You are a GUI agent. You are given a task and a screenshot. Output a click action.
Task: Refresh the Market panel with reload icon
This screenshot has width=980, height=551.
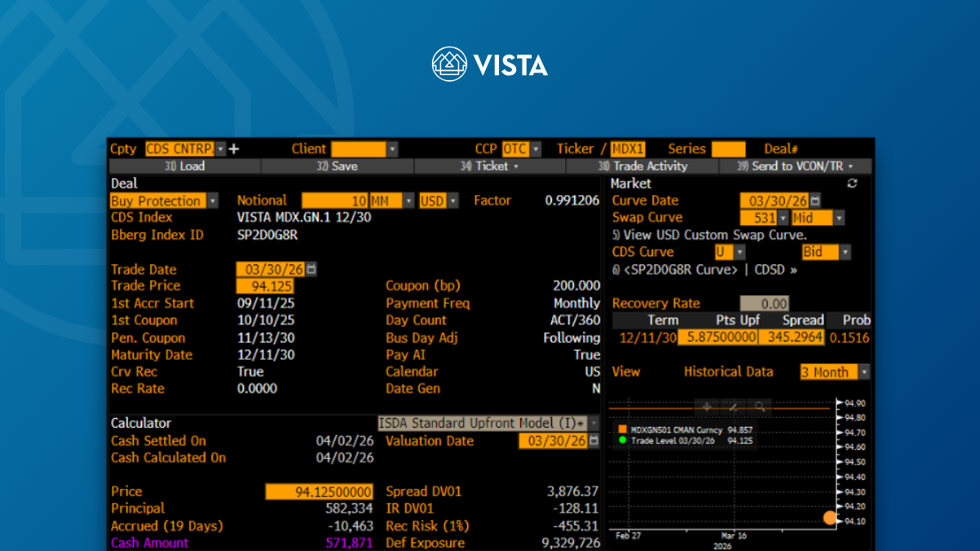(x=853, y=184)
